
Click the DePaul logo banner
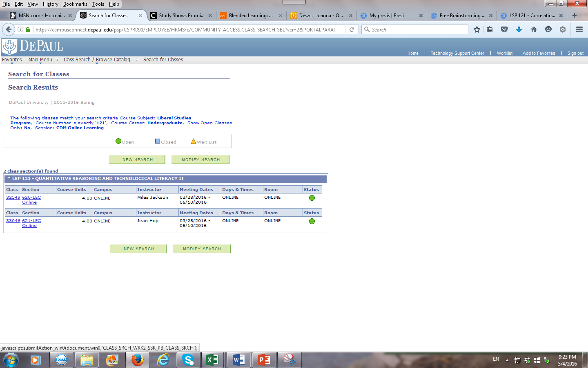click(33, 47)
